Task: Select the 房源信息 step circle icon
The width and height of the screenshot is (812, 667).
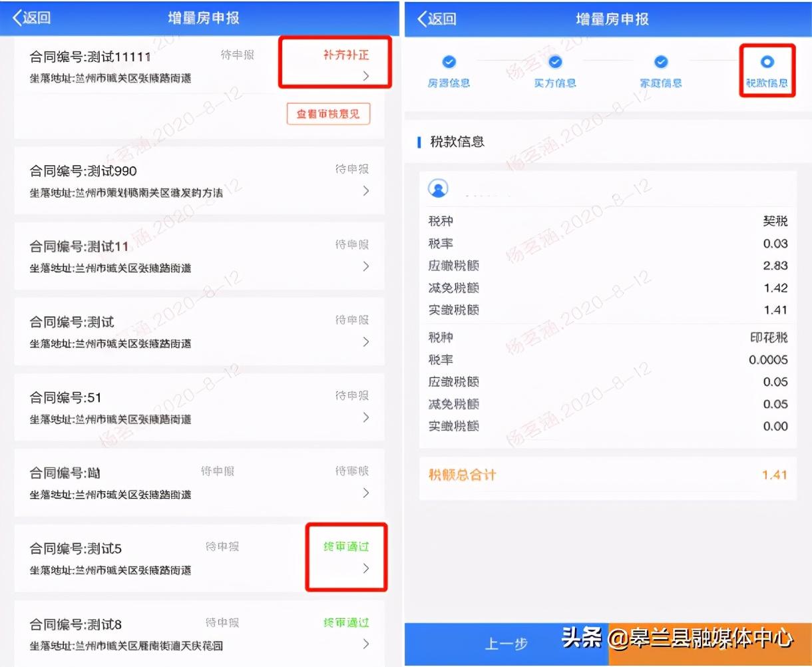Action: click(x=449, y=62)
